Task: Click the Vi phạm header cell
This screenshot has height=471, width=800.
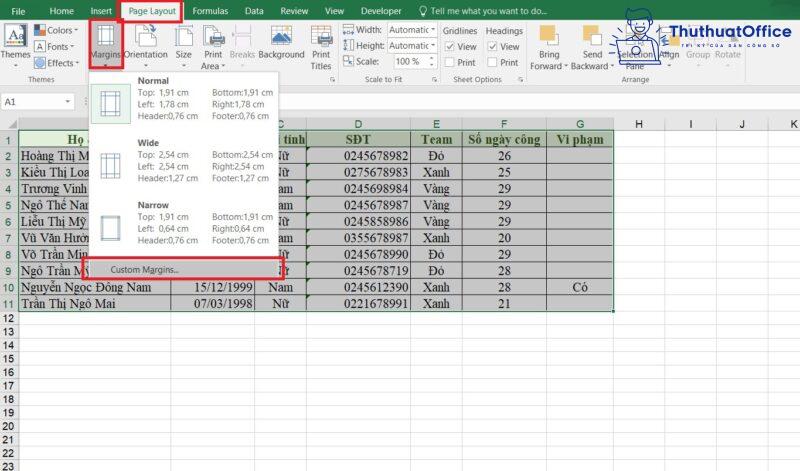Action: (x=580, y=139)
